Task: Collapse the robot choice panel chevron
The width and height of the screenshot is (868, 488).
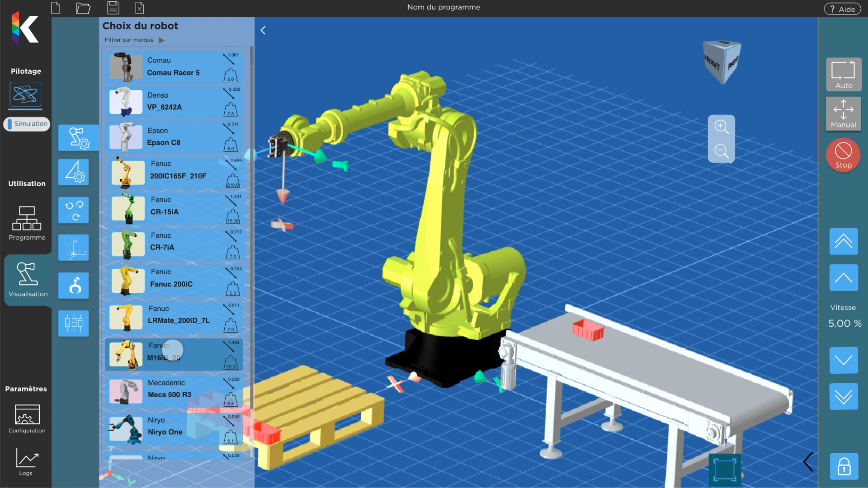Action: 263,30
